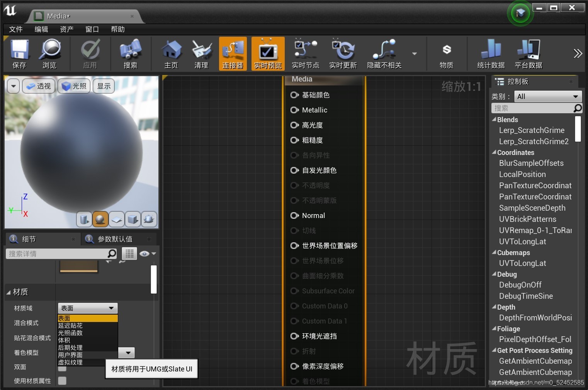The width and height of the screenshot is (588, 390).
Task: Open 平台数据 (Platform Stats) toolbar icon
Action: coord(528,54)
